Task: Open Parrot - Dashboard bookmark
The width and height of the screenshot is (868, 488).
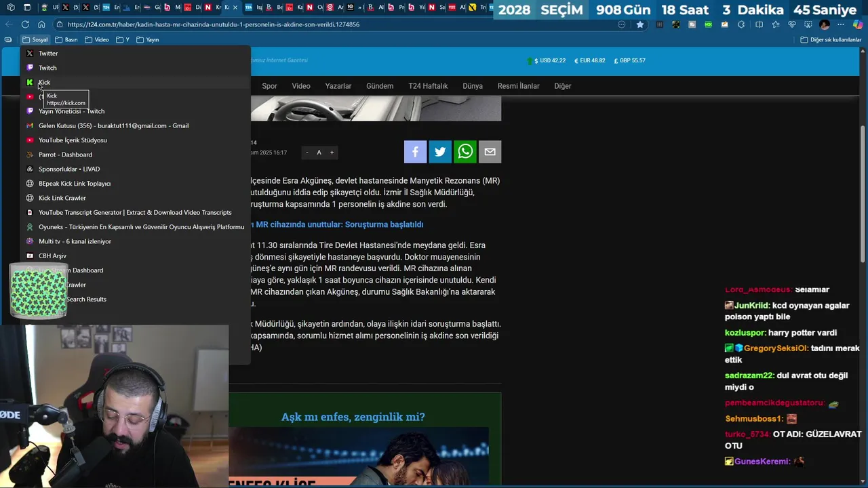Action: click(x=136, y=155)
